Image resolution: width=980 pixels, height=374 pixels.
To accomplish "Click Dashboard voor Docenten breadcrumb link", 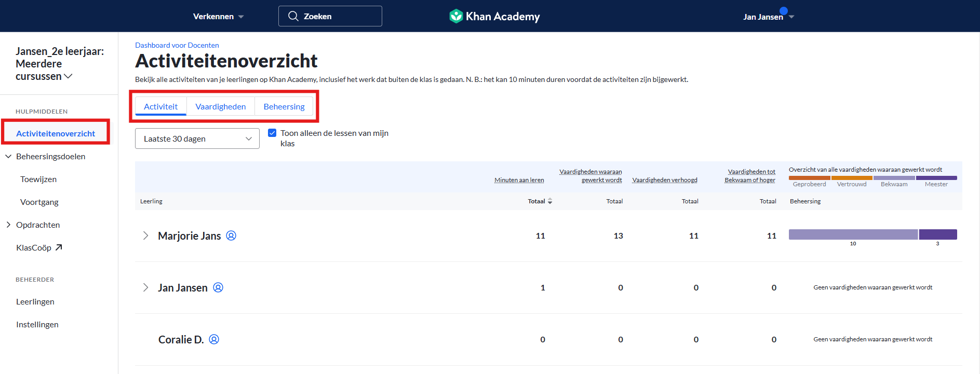I will 177,45.
